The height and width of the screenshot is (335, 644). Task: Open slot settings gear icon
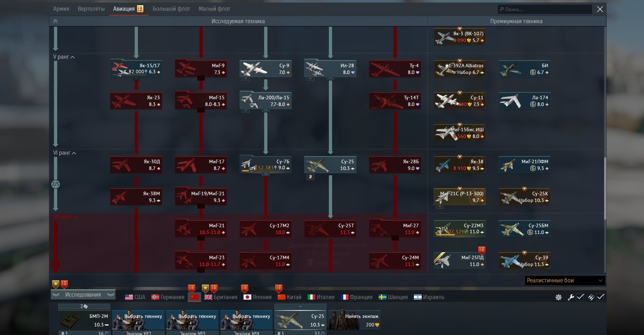click(559, 297)
